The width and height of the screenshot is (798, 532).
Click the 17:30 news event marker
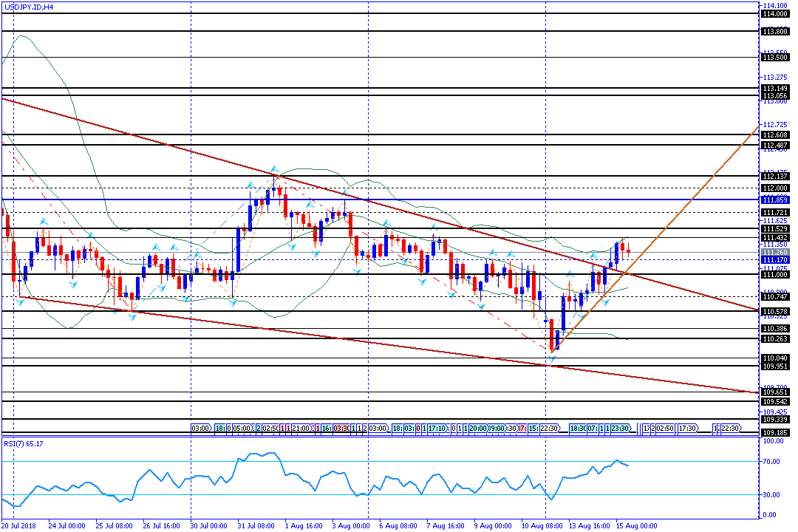[688, 428]
